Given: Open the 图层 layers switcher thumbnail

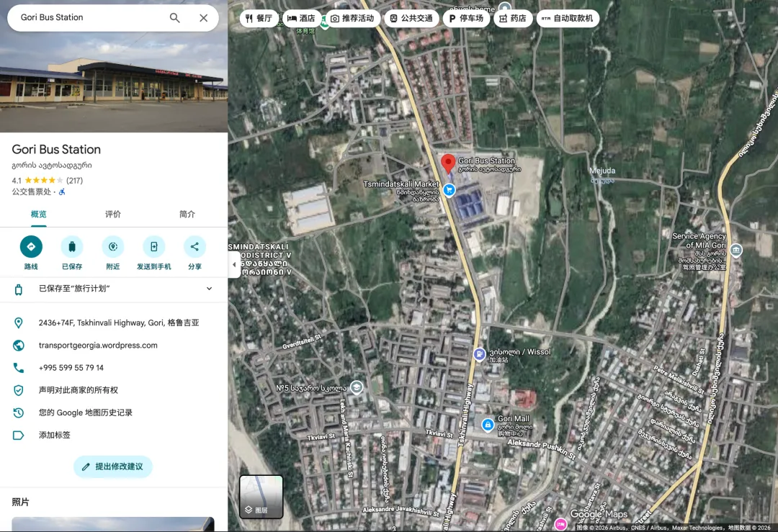Looking at the screenshot, I should click(261, 497).
